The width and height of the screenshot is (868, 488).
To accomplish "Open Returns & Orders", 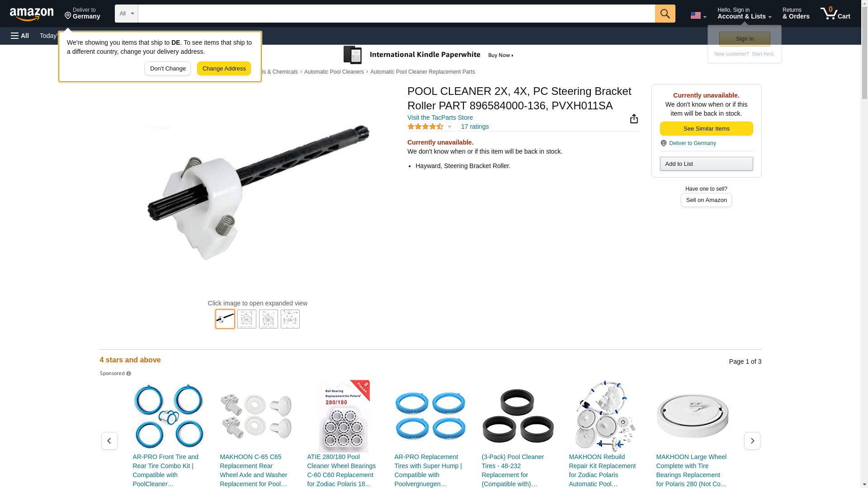I will pos(796,14).
